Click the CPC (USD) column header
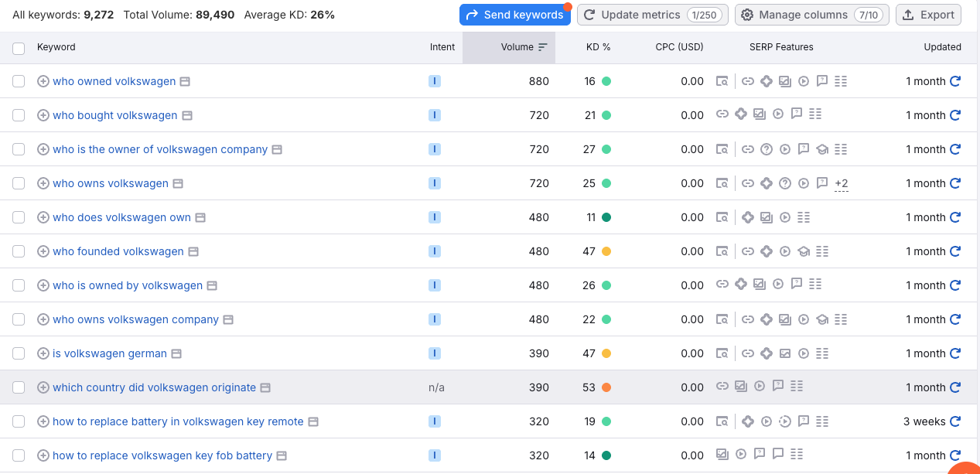This screenshot has height=474, width=980. [678, 47]
